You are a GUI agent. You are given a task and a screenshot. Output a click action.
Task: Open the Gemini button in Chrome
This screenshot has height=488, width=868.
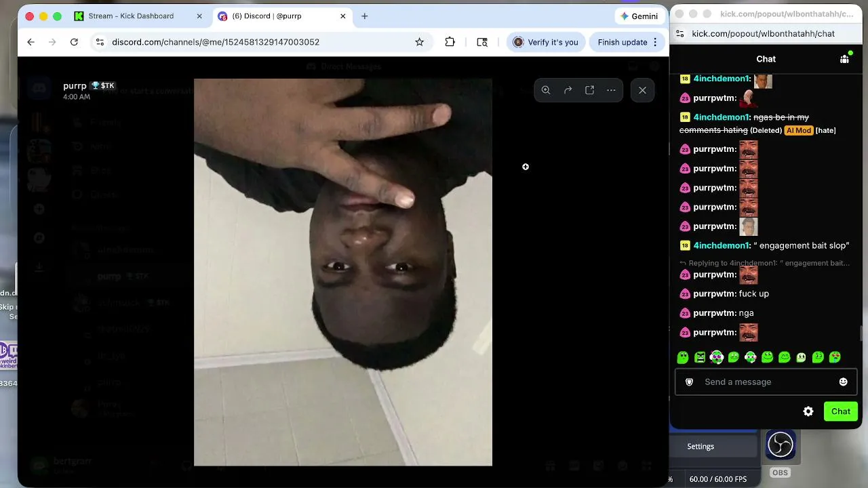[639, 16]
